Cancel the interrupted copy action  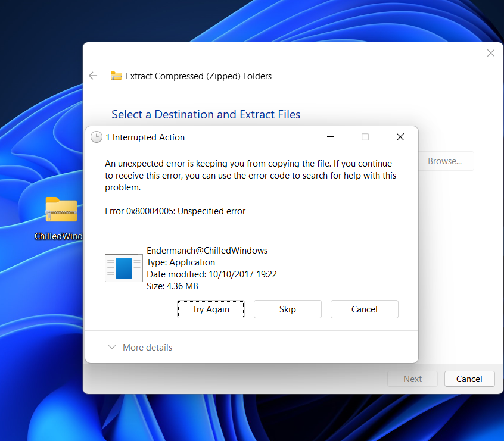click(x=364, y=309)
